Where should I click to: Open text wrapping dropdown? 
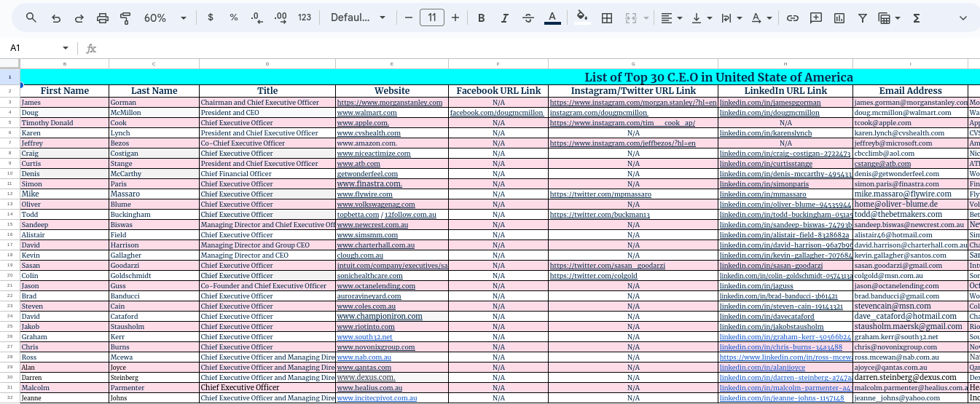tap(730, 17)
